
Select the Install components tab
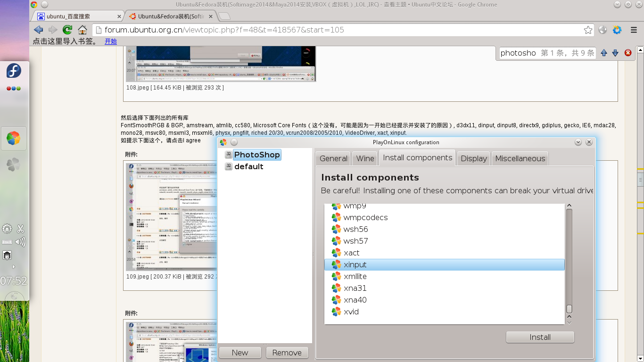pyautogui.click(x=418, y=157)
